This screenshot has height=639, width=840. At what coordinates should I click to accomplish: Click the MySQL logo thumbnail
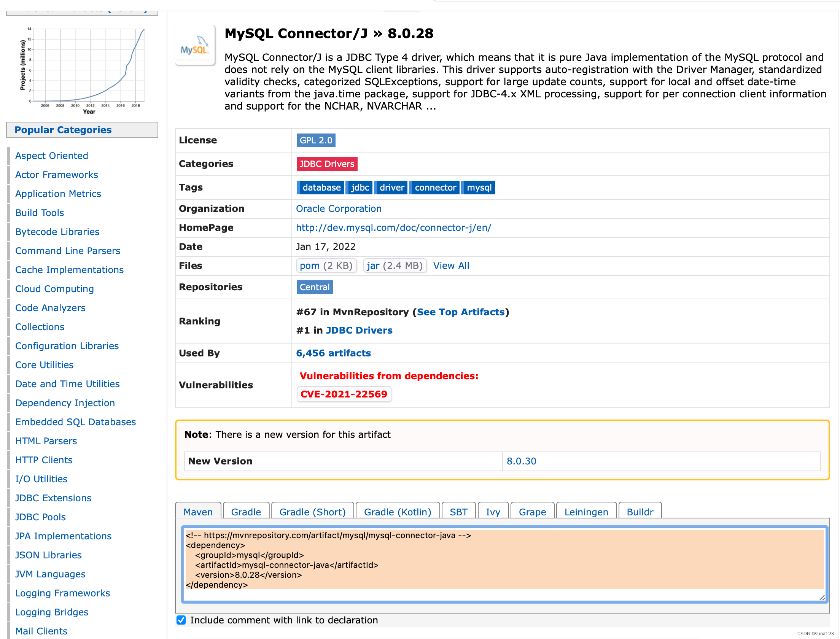195,45
